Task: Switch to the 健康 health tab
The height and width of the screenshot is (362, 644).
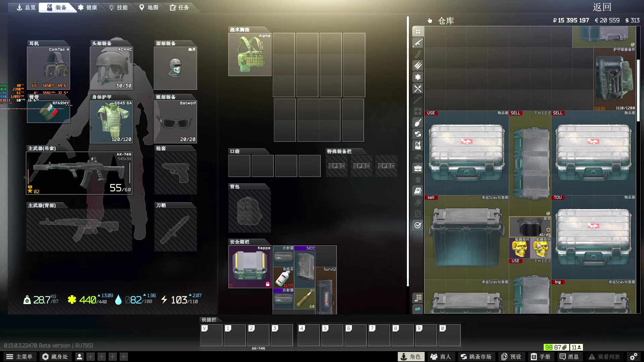Action: [87, 7]
